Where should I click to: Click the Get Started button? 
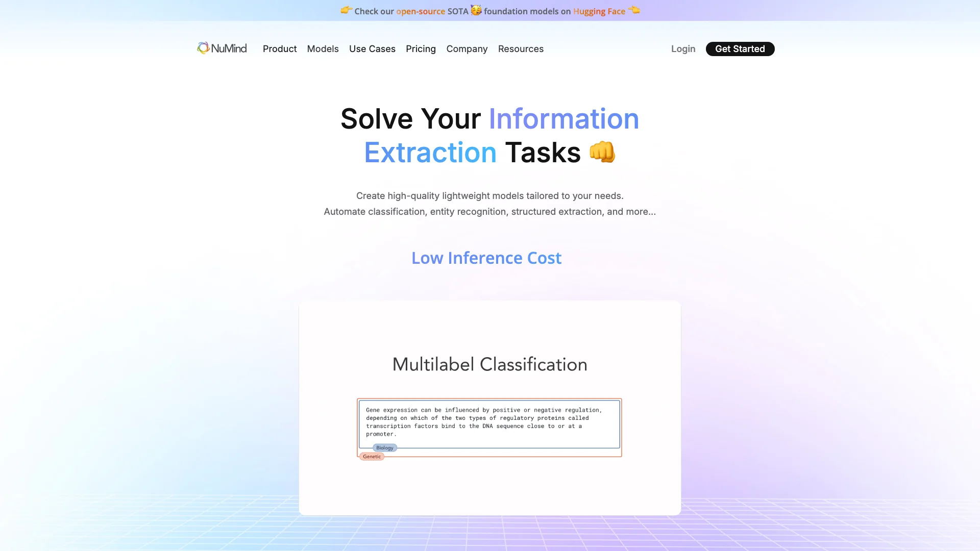click(x=740, y=48)
